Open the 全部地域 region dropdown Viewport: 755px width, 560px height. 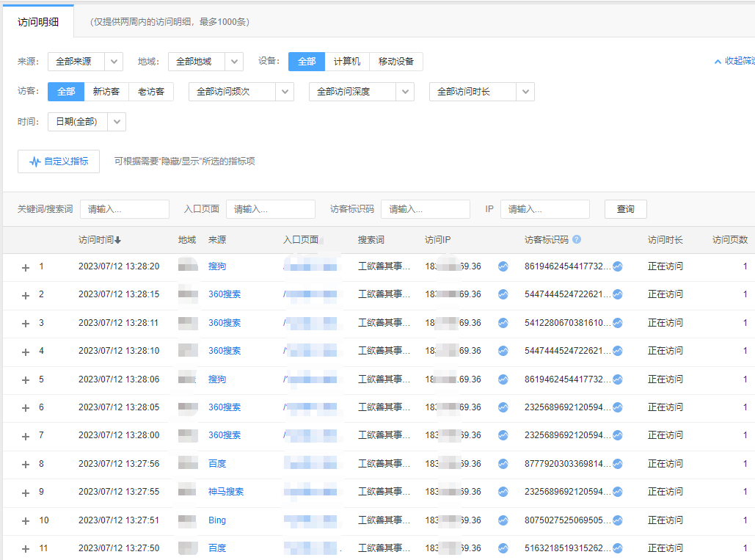[205, 62]
